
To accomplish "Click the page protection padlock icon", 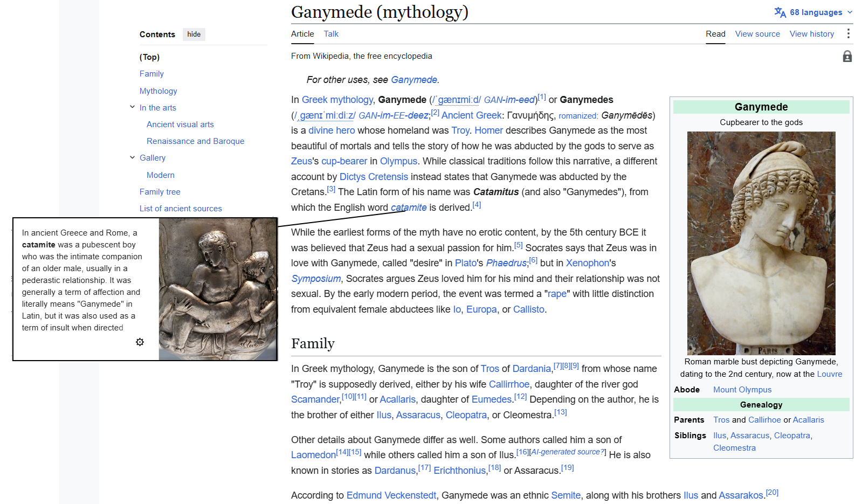I will point(847,57).
